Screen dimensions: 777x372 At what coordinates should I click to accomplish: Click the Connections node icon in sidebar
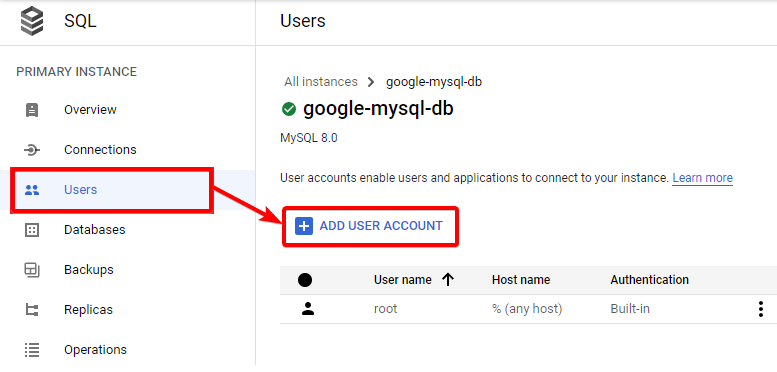click(x=32, y=150)
